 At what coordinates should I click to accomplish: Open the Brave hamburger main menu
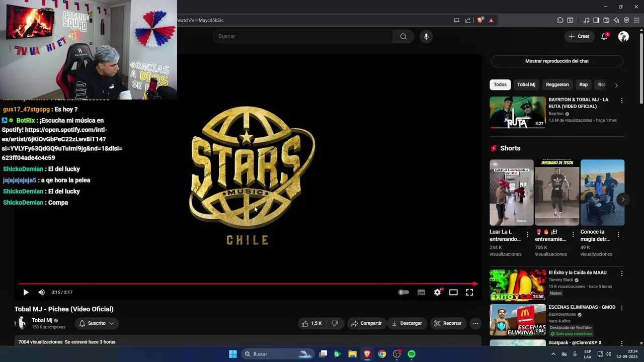pos(636,20)
